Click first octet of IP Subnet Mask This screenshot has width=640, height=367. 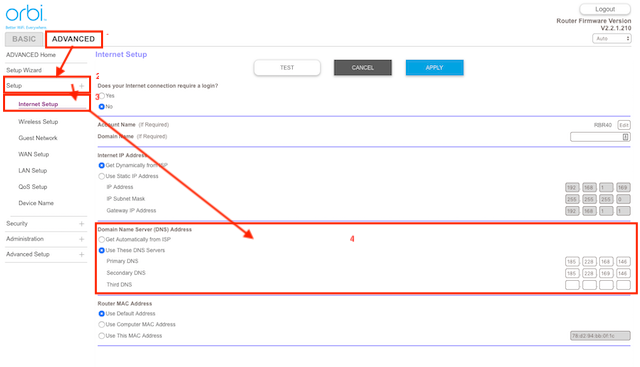pyautogui.click(x=572, y=199)
